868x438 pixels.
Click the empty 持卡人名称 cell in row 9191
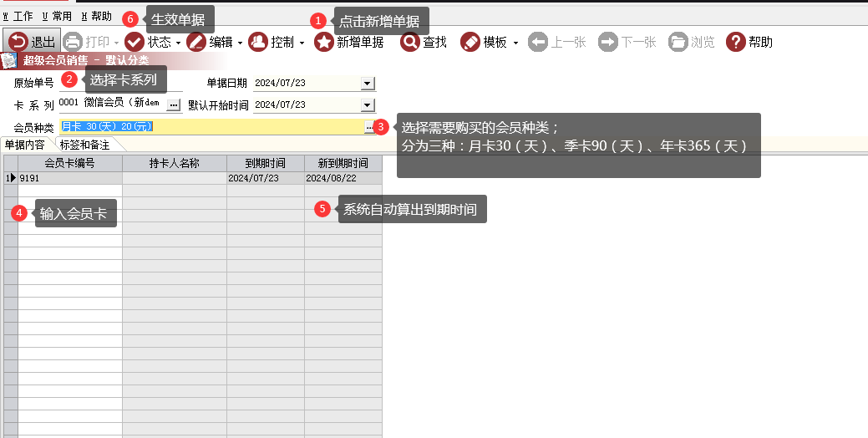175,178
